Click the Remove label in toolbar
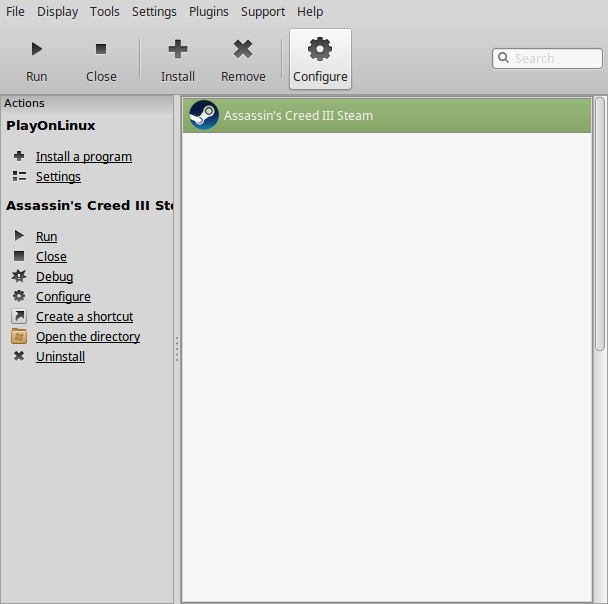The width and height of the screenshot is (608, 604). (243, 77)
